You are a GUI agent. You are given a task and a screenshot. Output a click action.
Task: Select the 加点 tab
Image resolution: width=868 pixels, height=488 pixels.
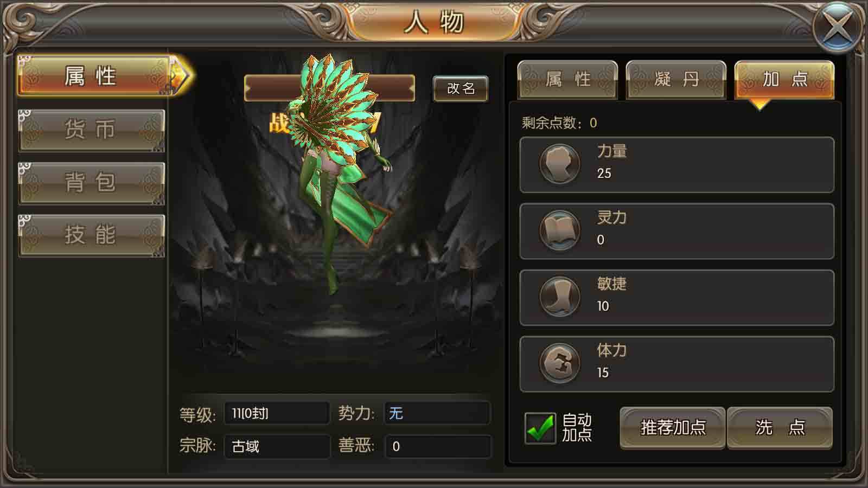[x=784, y=80]
